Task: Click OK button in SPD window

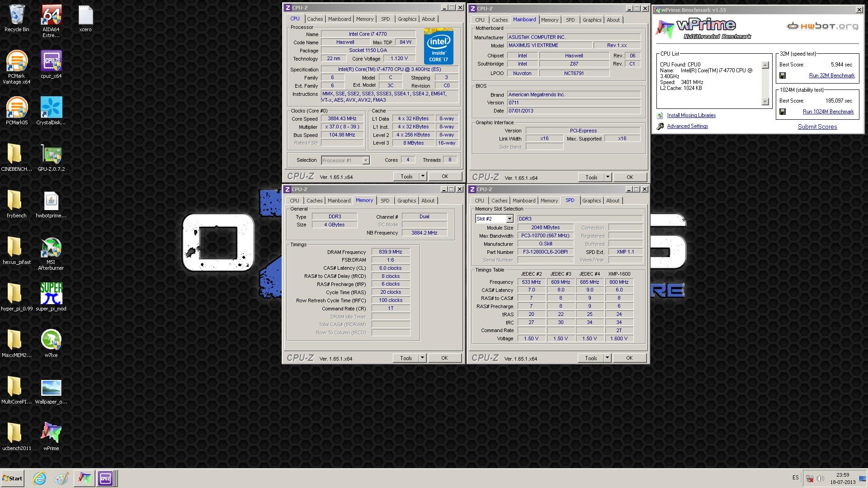Action: point(629,358)
